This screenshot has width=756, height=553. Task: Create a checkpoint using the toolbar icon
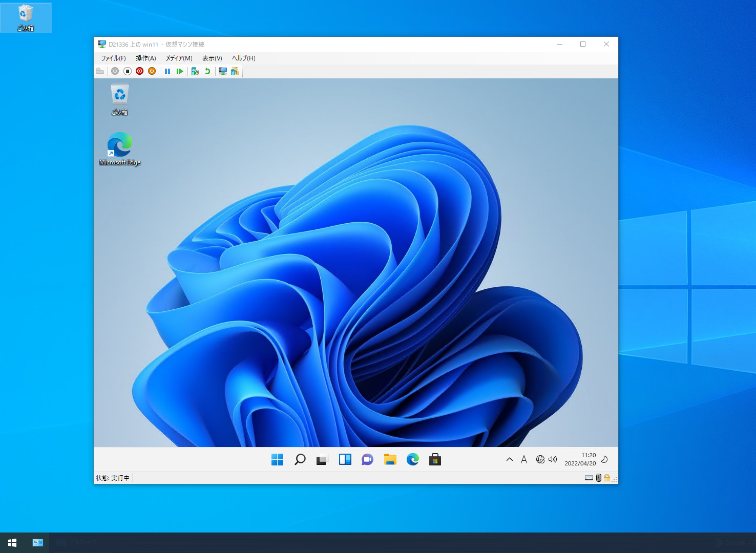click(195, 71)
